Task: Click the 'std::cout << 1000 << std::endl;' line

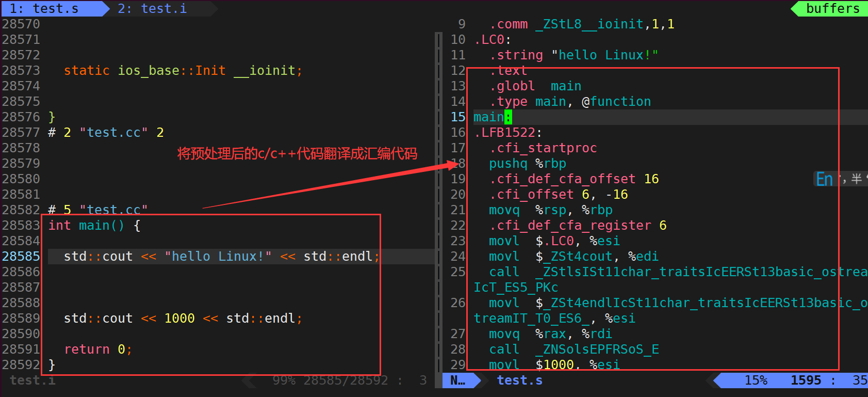Action: (183, 319)
